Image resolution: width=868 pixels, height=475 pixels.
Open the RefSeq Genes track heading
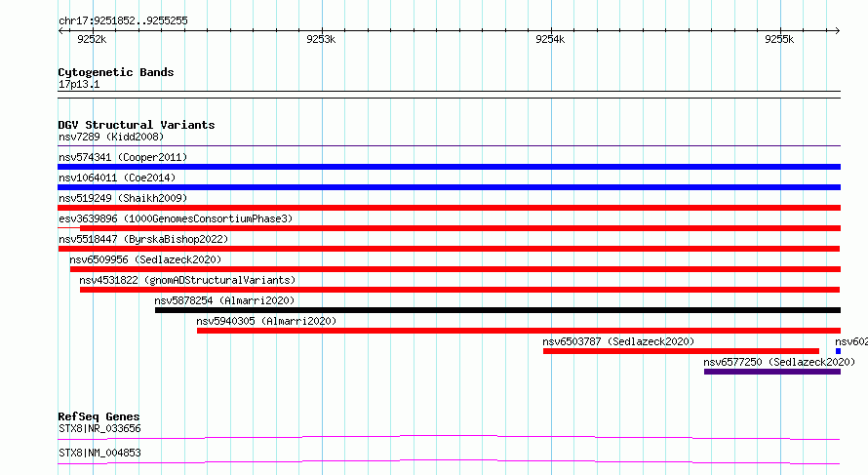pos(99,416)
